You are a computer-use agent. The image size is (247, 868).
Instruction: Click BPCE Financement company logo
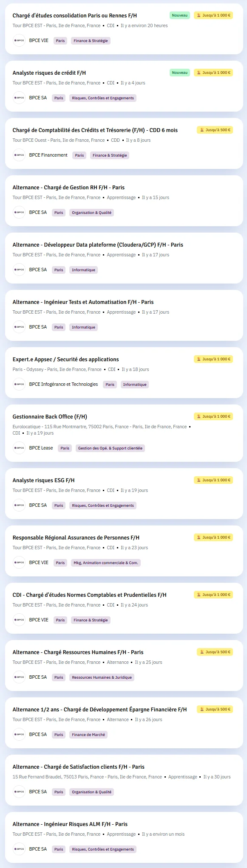pos(19,155)
